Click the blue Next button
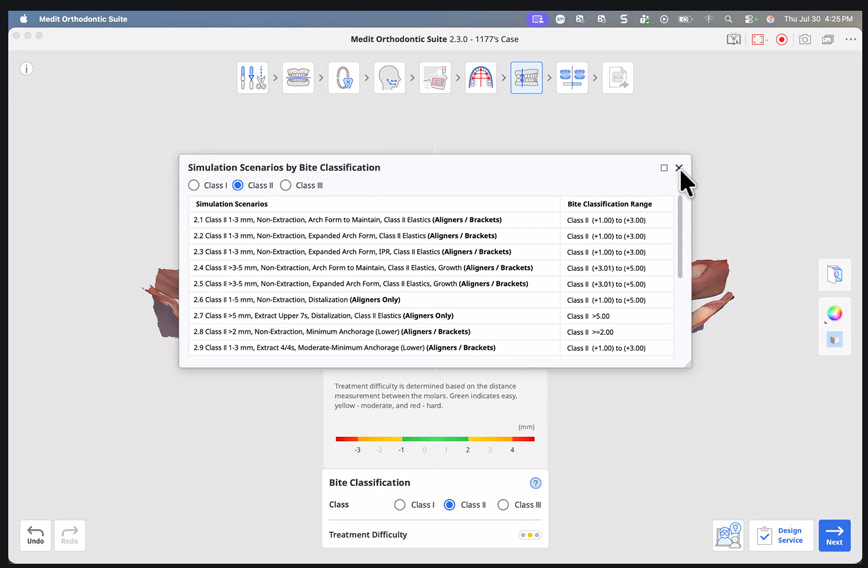This screenshot has height=568, width=868. pos(834,535)
